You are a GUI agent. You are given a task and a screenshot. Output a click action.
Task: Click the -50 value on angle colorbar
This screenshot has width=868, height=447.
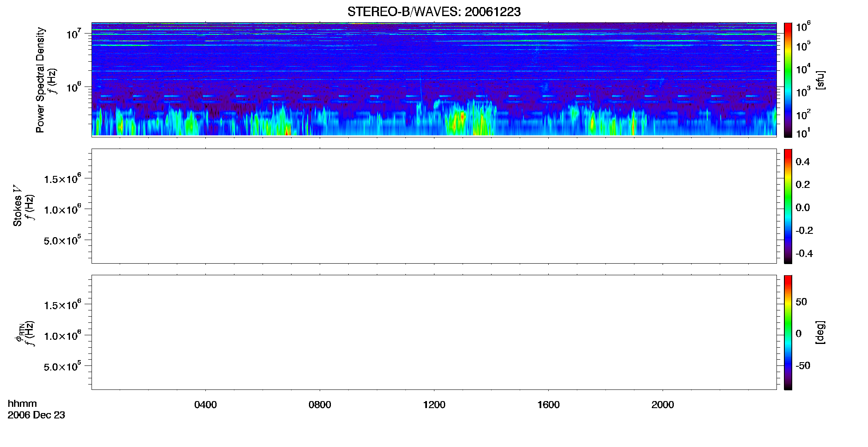(803, 365)
